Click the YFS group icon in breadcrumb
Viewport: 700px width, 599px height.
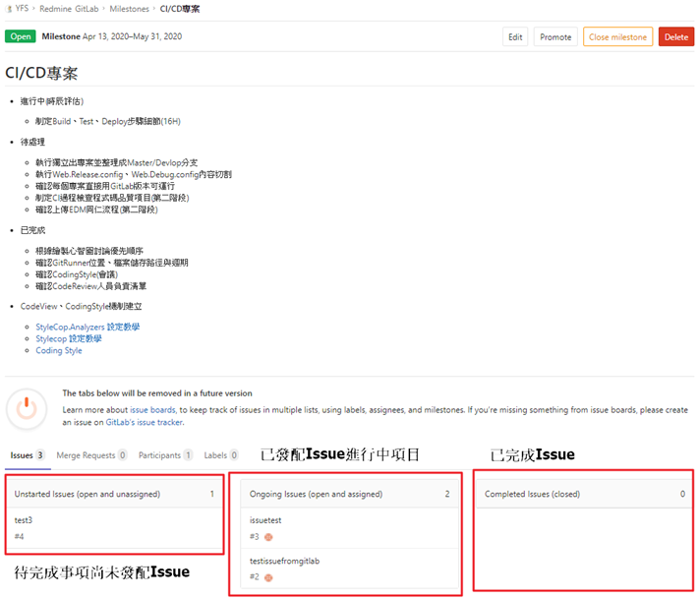coord(8,9)
